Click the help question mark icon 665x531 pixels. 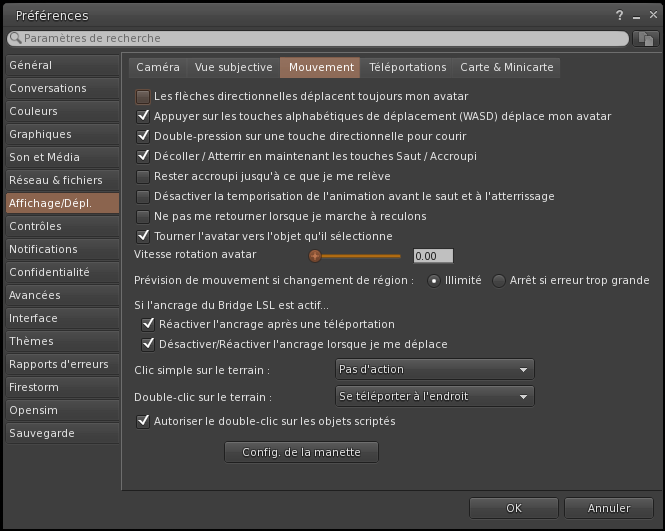click(x=621, y=15)
